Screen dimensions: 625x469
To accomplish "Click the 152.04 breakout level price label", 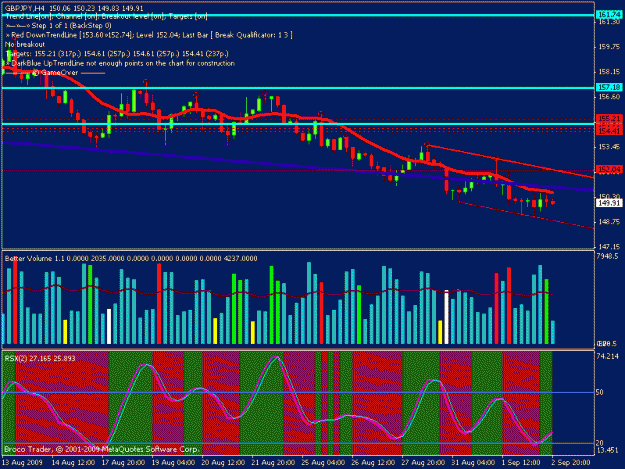I will pos(609,170).
